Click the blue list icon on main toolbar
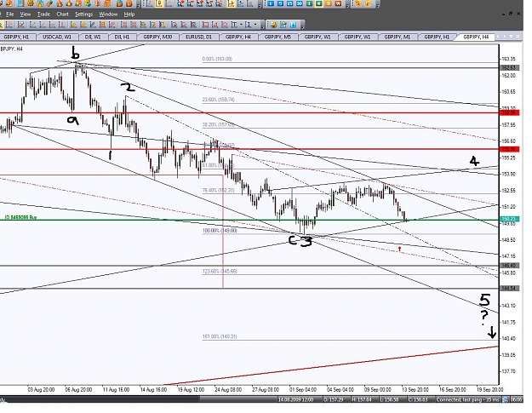Screen dimensions: 532x413 coord(21,3)
